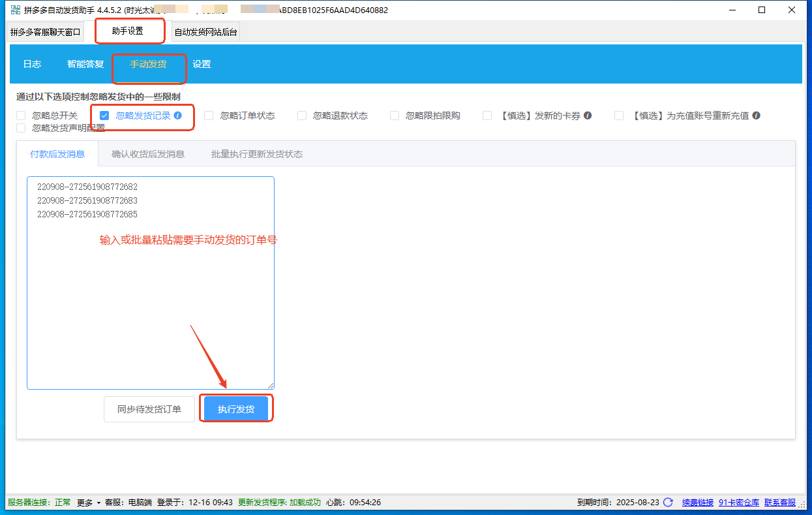Click the info icon beside 为充值账号重新充值
The width and height of the screenshot is (812, 515).
pos(756,116)
